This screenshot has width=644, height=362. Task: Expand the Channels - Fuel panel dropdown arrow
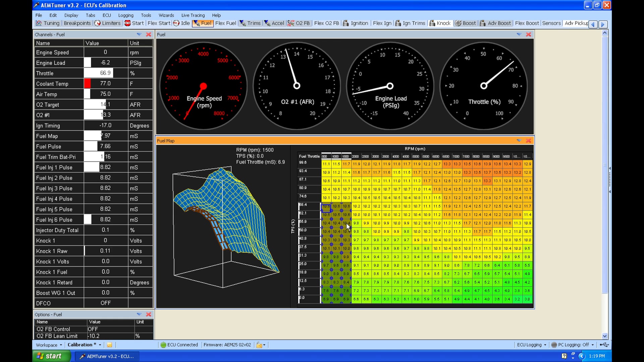139,34
